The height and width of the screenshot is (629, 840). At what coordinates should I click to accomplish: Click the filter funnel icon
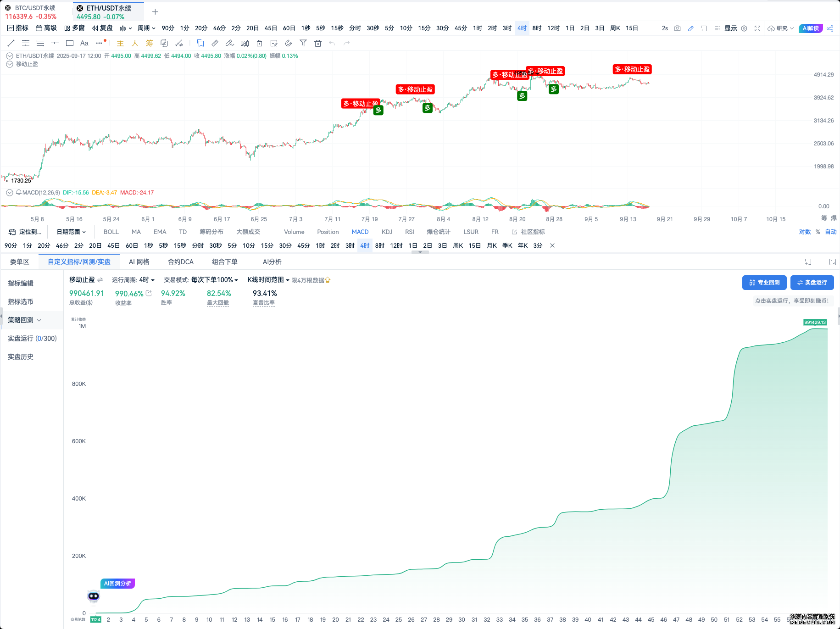(x=303, y=43)
